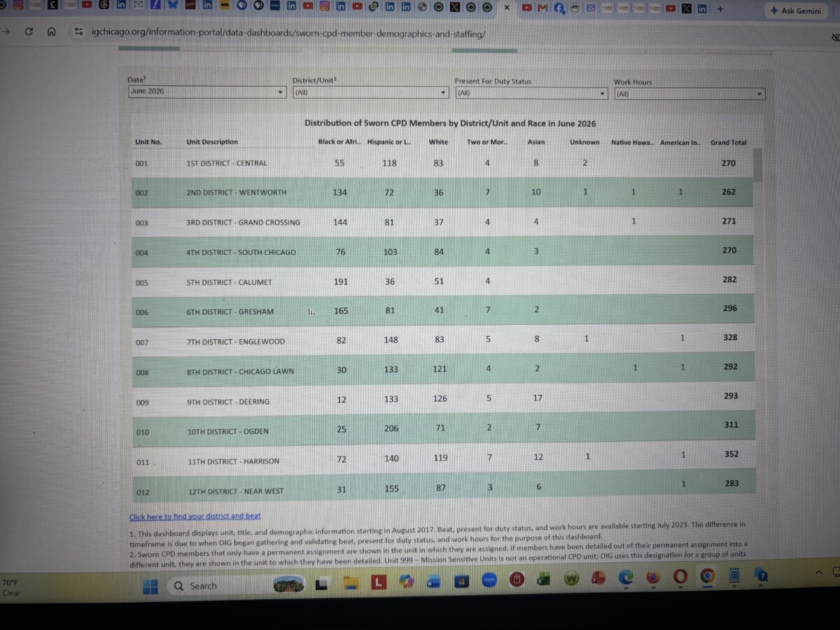This screenshot has height=630, width=840.
Task: Select the 9TH DISTRICT - DEERING label
Action: pos(227,402)
